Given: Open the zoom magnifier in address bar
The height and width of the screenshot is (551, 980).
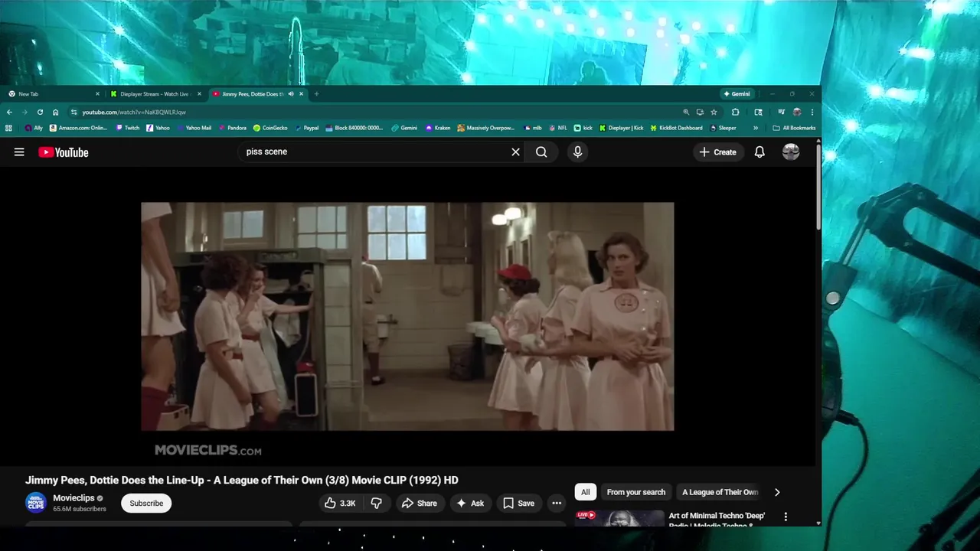Looking at the screenshot, I should pyautogui.click(x=686, y=112).
